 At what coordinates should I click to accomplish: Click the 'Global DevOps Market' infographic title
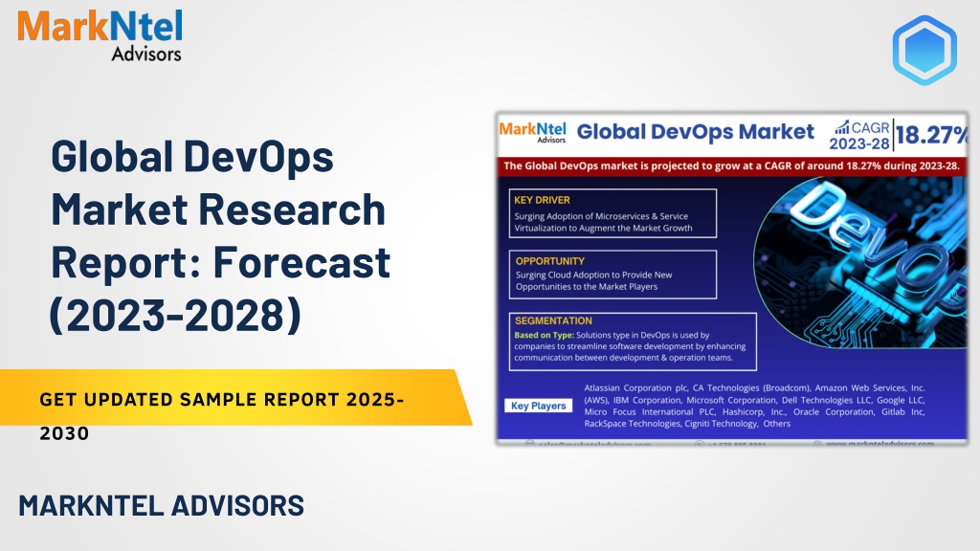695,132
